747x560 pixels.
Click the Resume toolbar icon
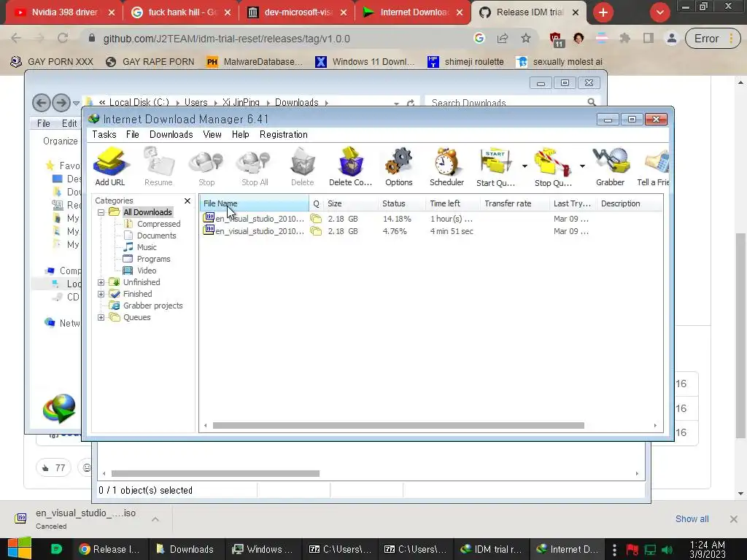click(158, 167)
